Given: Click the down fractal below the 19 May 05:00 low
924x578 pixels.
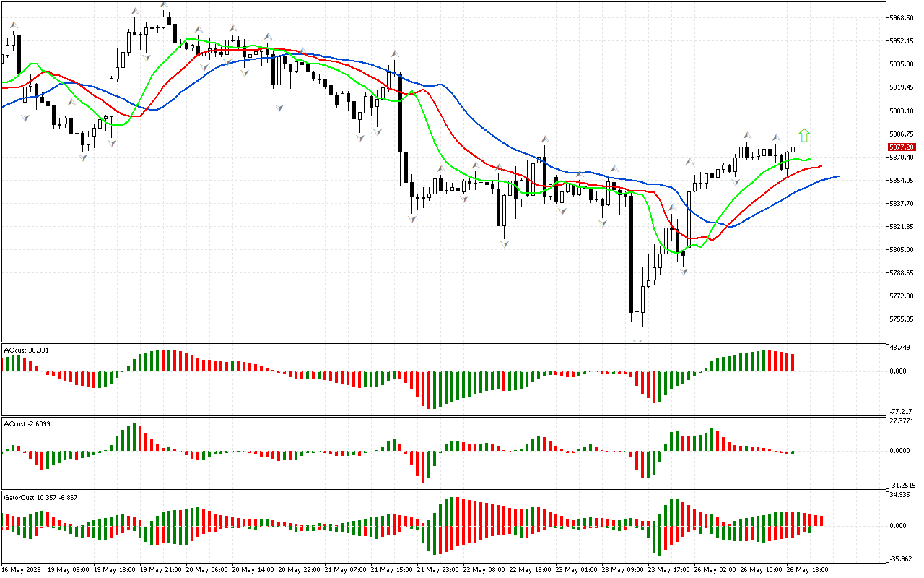Looking at the screenshot, I should pos(84,157).
